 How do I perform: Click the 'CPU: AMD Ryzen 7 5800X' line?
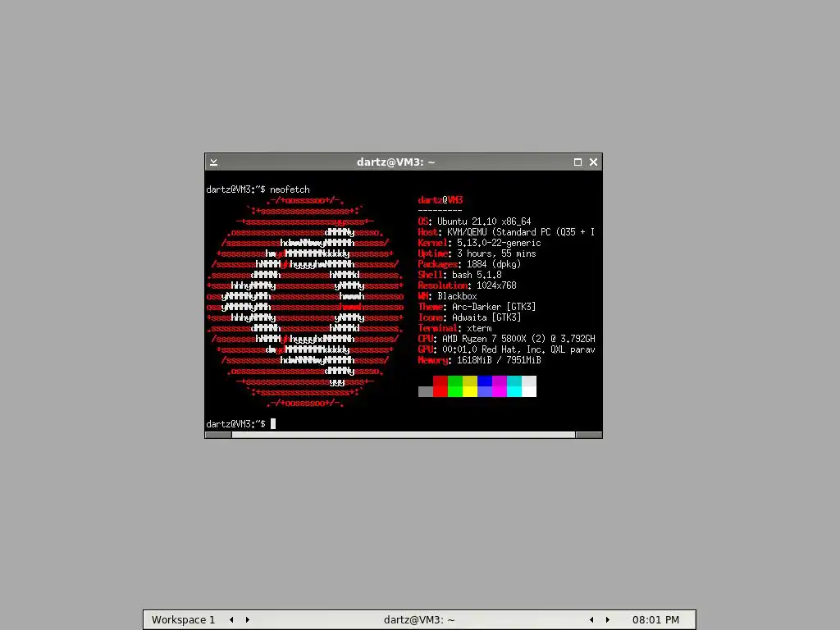pos(506,339)
